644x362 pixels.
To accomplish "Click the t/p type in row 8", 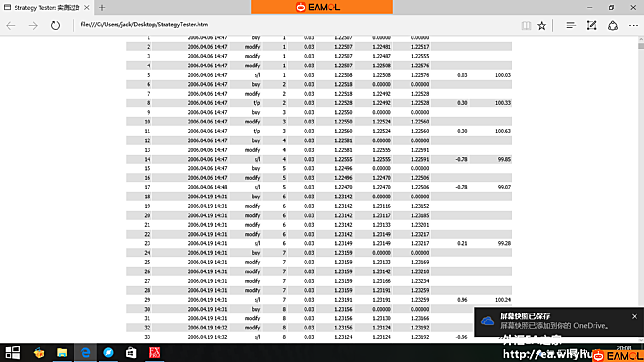I will click(x=256, y=103).
